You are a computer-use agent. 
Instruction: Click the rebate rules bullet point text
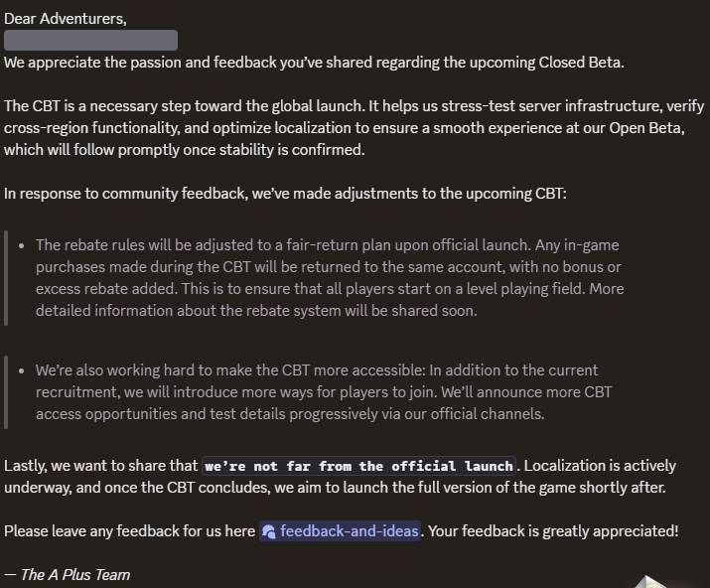(x=328, y=266)
